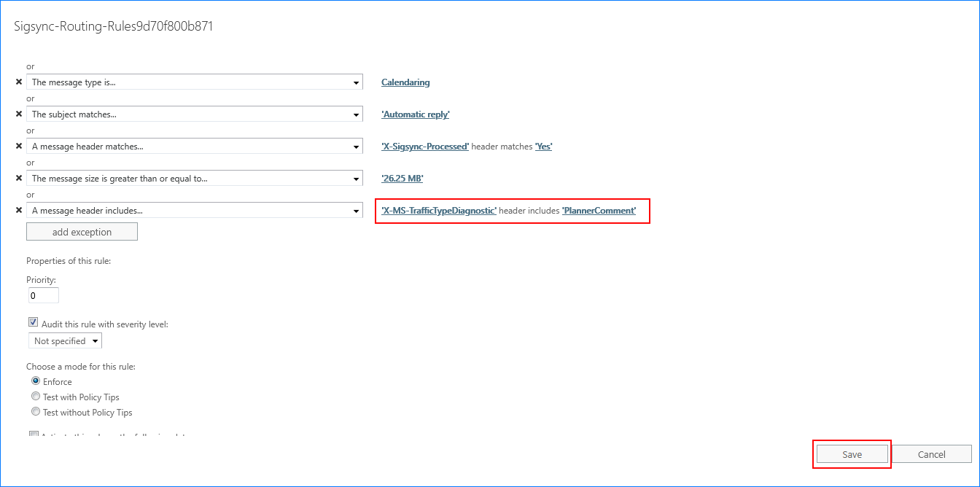Remove the message size exception
Image resolution: width=980 pixels, height=487 pixels.
coord(19,179)
